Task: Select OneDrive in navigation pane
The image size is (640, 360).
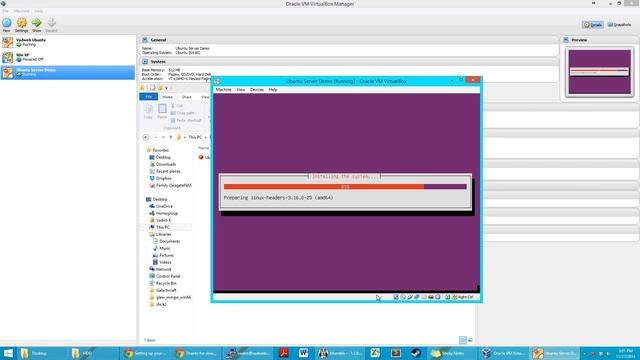Action: (x=161, y=206)
